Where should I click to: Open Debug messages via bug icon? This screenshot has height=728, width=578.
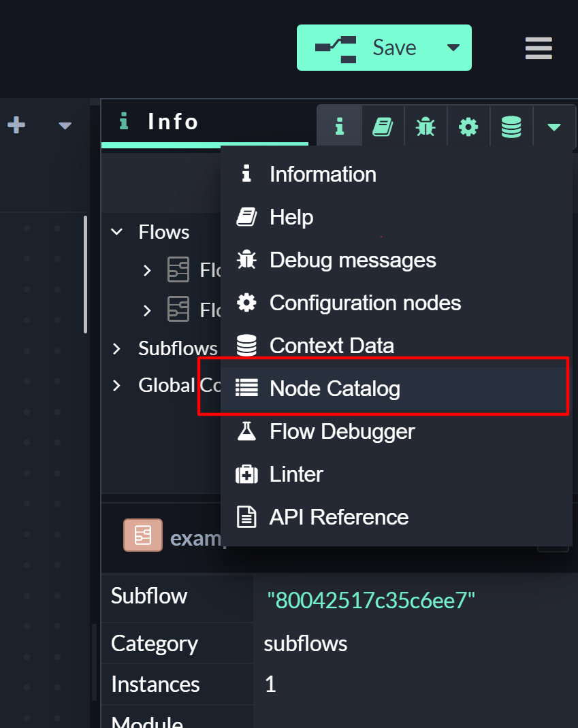click(426, 126)
